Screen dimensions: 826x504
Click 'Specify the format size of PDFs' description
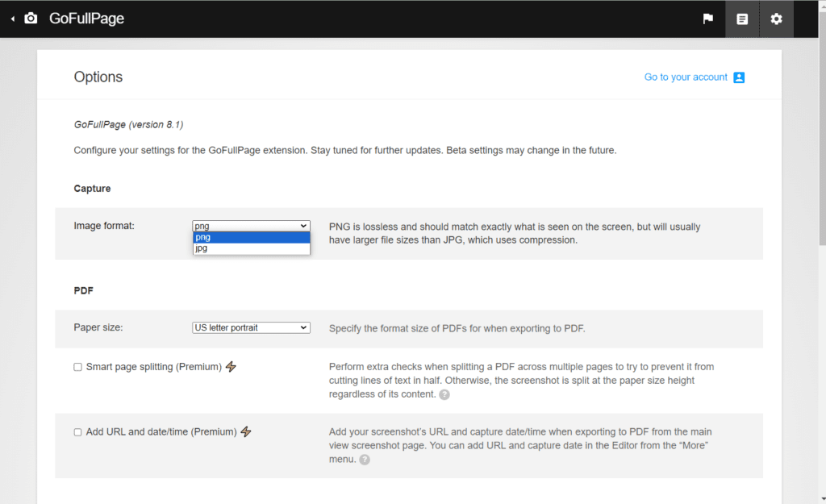click(x=457, y=329)
